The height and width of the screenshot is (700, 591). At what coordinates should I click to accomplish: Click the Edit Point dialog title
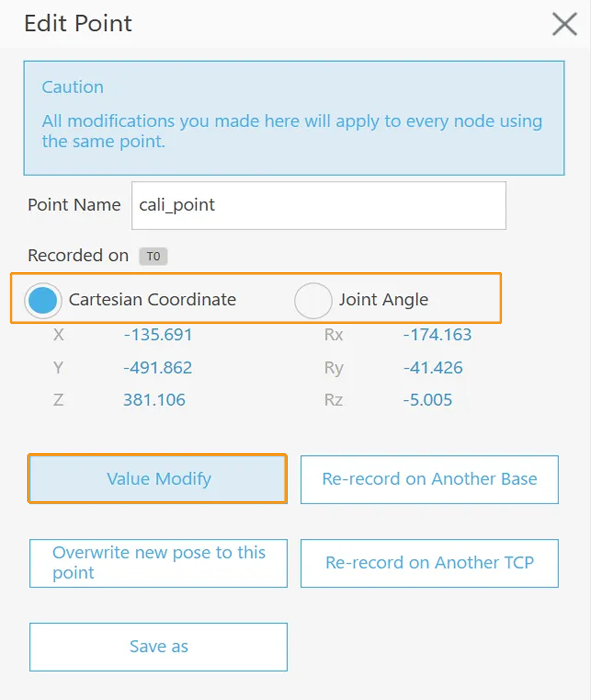[78, 23]
